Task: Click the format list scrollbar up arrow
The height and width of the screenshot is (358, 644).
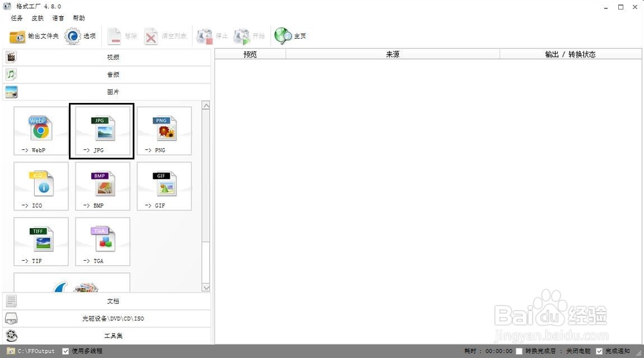Action: coord(206,106)
